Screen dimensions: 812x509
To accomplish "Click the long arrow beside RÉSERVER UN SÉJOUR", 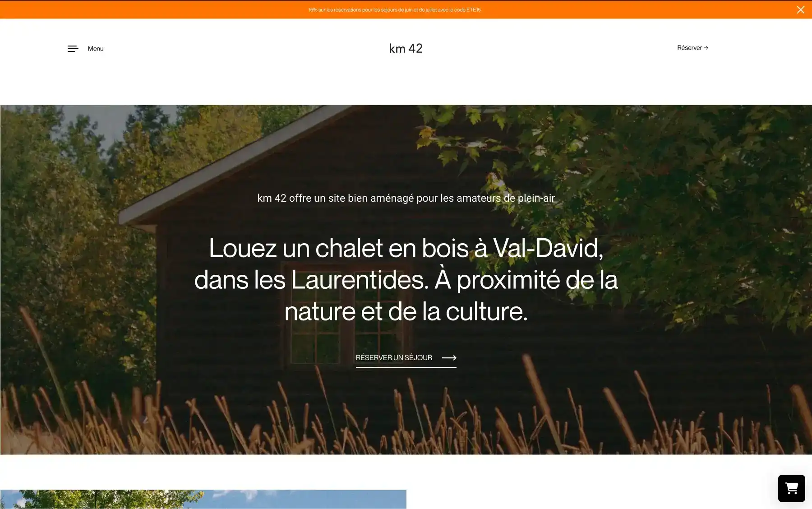I will click(449, 358).
